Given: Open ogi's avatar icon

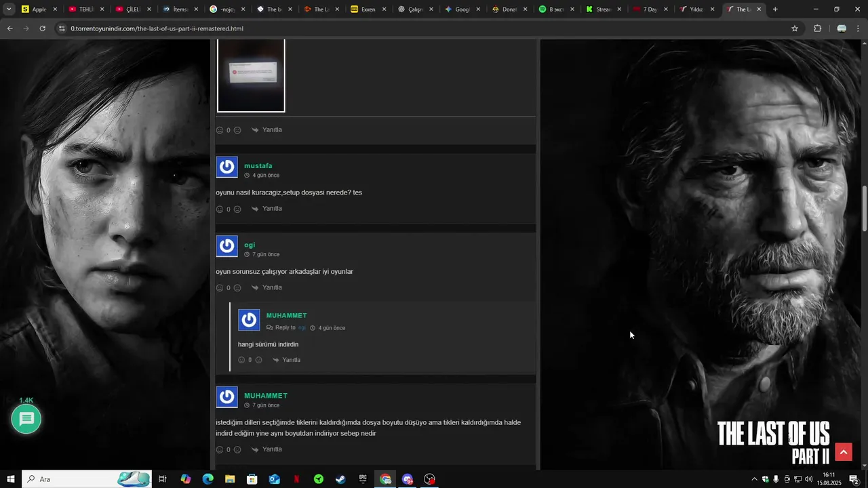Looking at the screenshot, I should coord(227,246).
